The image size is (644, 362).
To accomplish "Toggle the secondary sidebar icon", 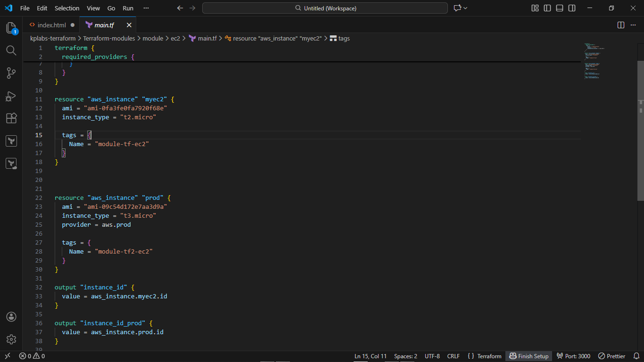I will tap(571, 8).
